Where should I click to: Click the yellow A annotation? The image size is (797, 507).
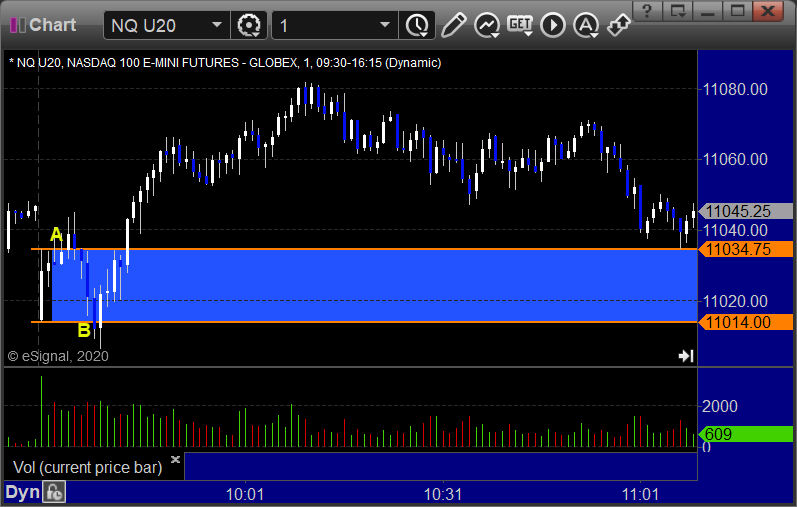(56, 234)
